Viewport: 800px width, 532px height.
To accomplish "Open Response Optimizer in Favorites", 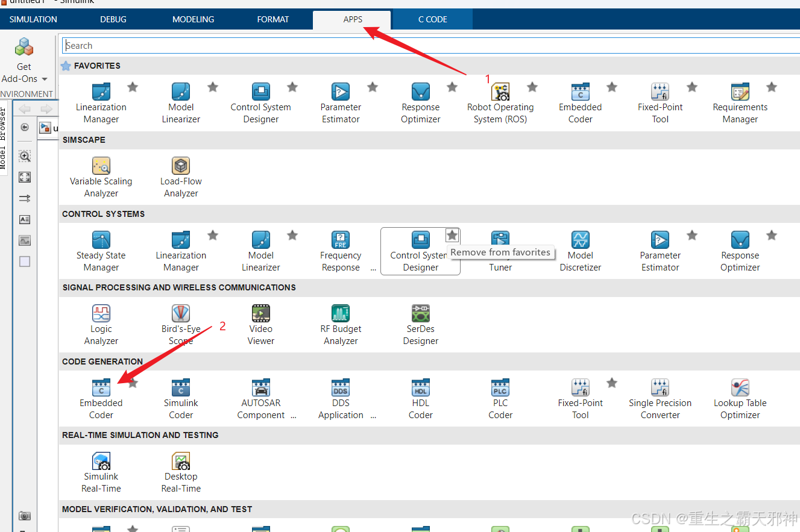I will pos(420,103).
